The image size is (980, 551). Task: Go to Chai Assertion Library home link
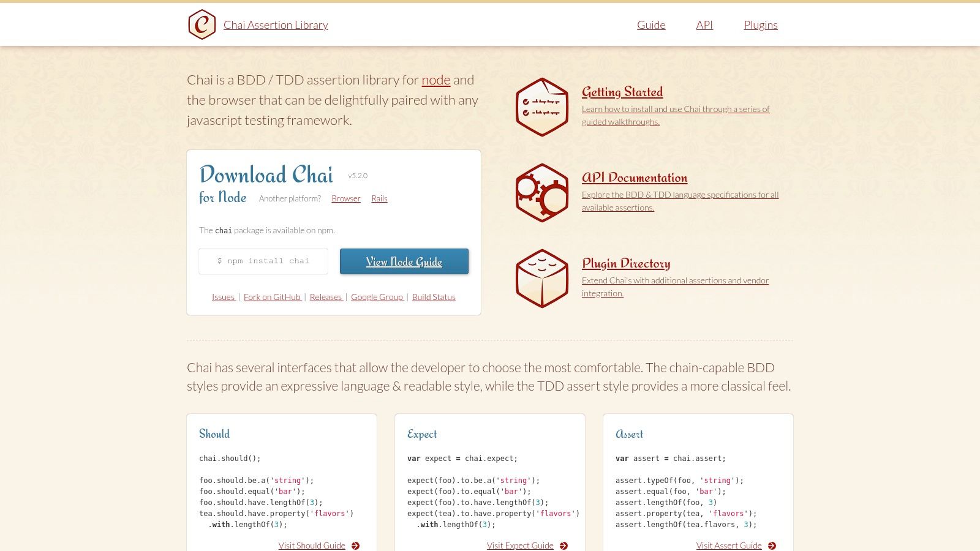(276, 25)
